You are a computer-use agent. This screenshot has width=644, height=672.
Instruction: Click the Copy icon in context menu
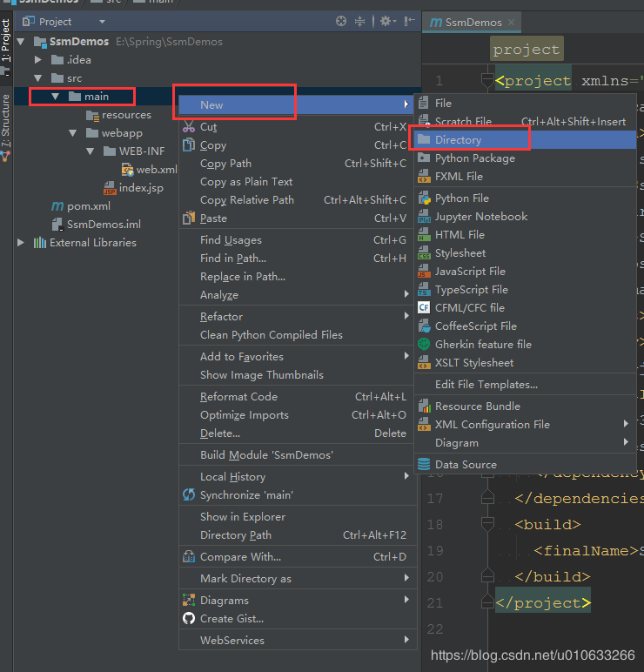click(189, 144)
